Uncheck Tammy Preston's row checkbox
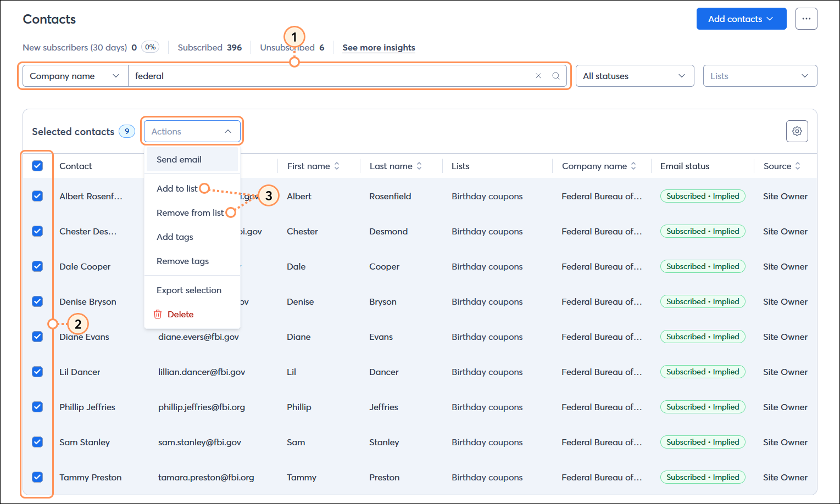This screenshot has height=504, width=840. tap(37, 477)
